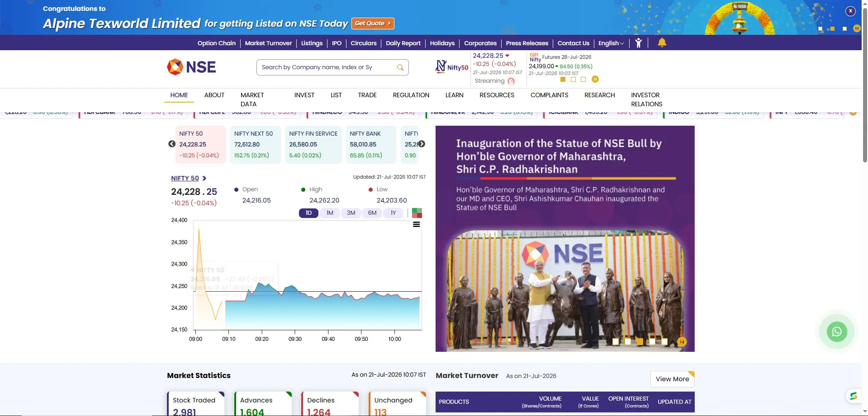The image size is (868, 416).
Task: Expand the English language dropdown
Action: tap(611, 43)
